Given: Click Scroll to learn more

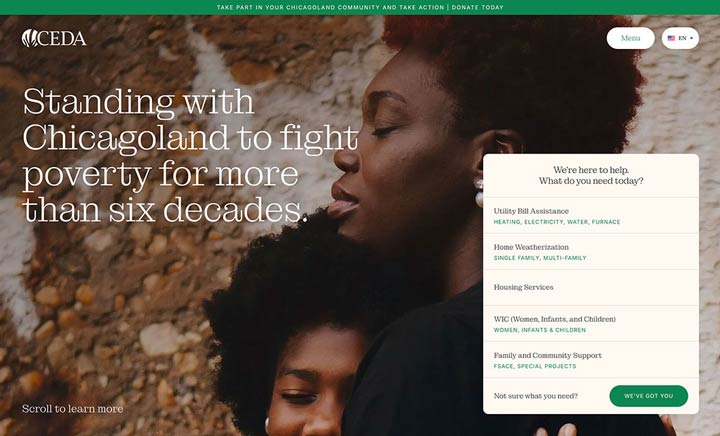Looking at the screenshot, I should click(73, 408).
